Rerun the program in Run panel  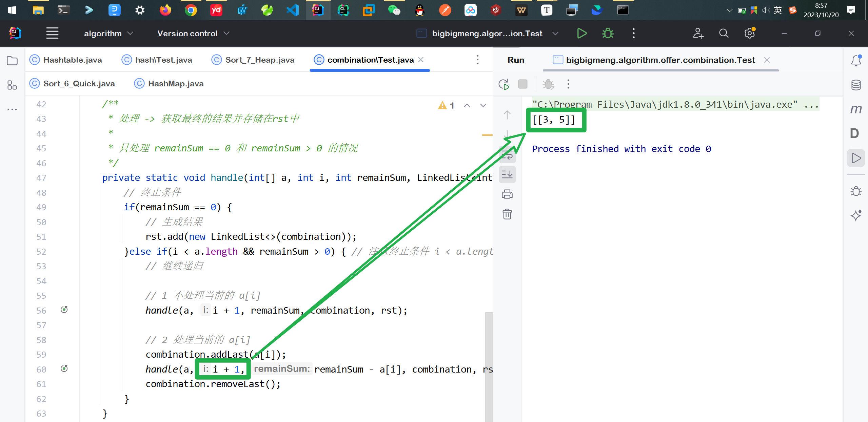point(504,84)
